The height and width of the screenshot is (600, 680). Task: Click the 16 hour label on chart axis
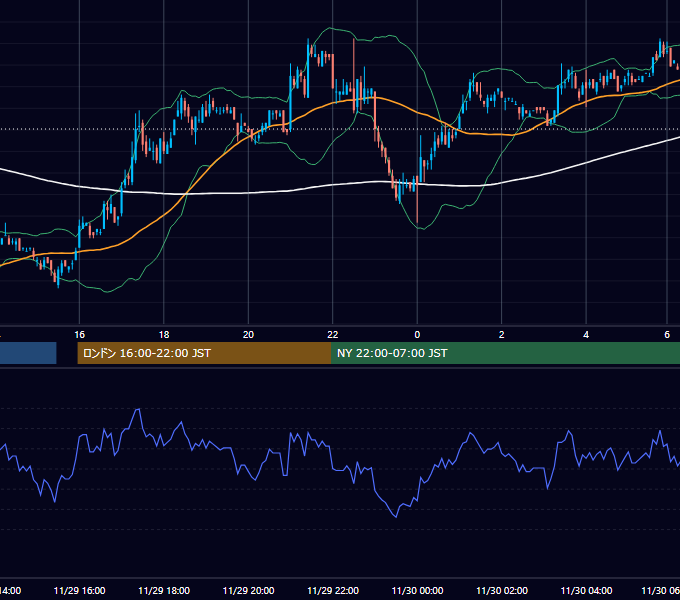[79, 335]
